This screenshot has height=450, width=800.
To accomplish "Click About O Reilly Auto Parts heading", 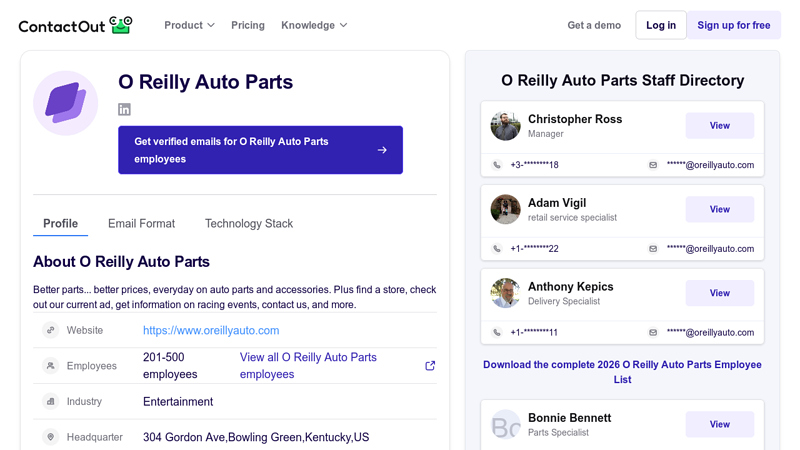I will tap(121, 262).
